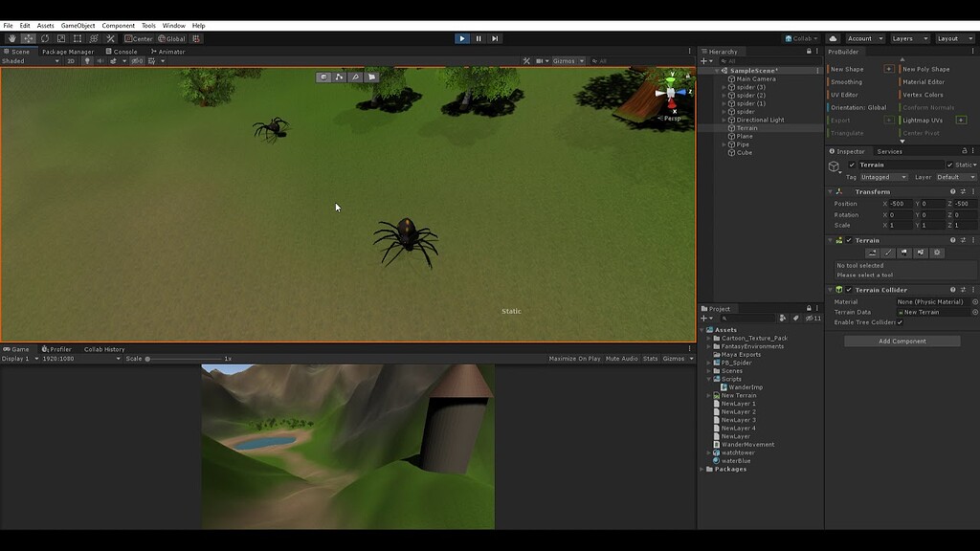The width and height of the screenshot is (980, 551).
Task: Select spider (3) in the Hierarchy
Action: coord(751,87)
